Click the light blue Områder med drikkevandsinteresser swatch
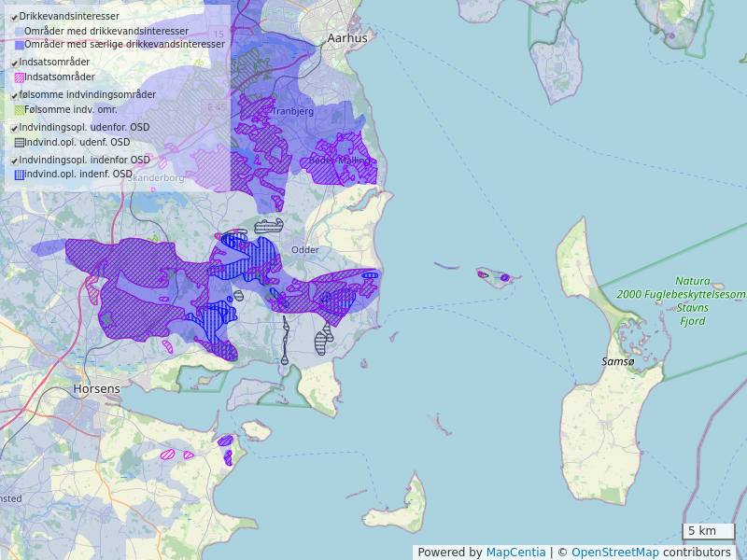Image resolution: width=747 pixels, height=560 pixels. click(20, 32)
